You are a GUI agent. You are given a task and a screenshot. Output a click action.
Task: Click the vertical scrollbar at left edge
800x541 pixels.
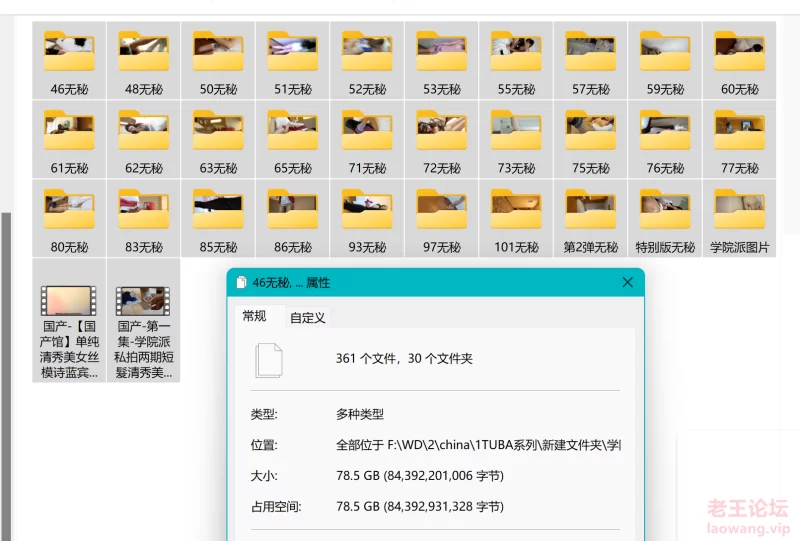(6, 377)
